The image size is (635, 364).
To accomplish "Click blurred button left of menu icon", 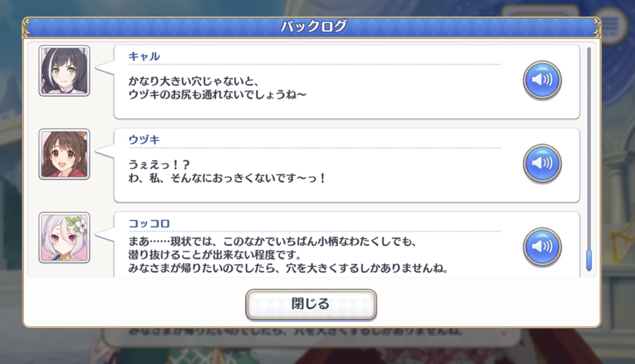I will (539, 12).
